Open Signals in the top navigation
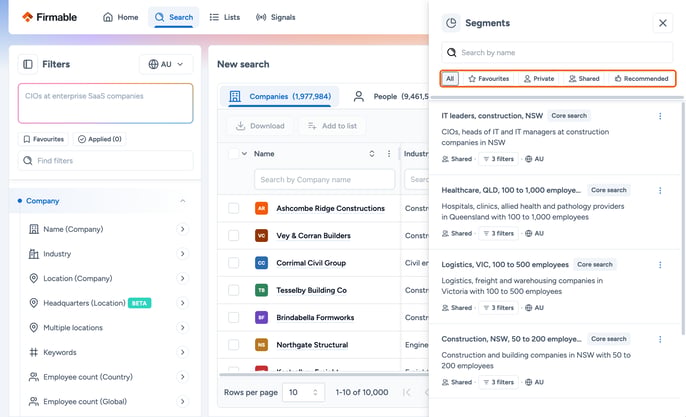 click(x=276, y=17)
